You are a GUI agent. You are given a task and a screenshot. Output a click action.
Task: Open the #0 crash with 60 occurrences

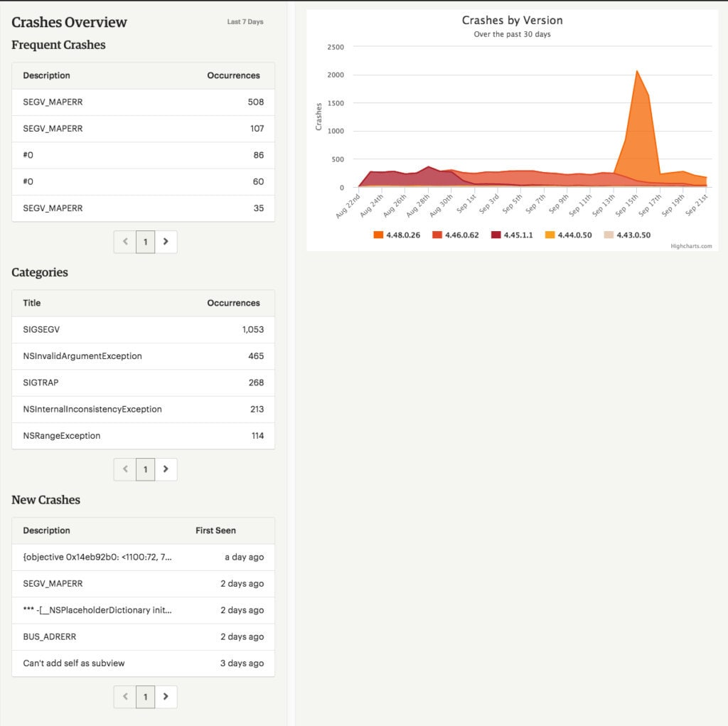point(143,181)
